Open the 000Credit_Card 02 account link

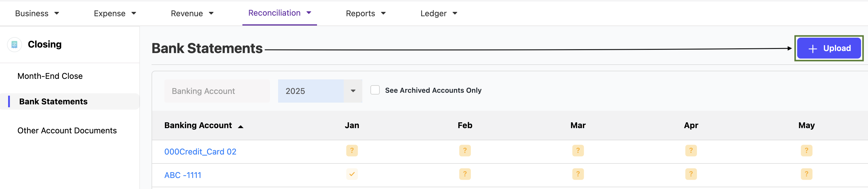[x=200, y=152]
